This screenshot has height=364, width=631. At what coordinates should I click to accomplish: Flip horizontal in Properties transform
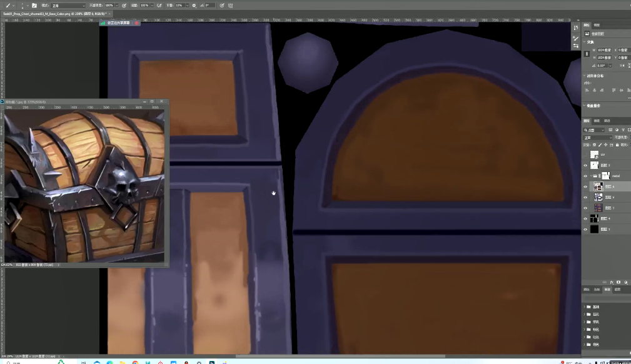(622, 66)
